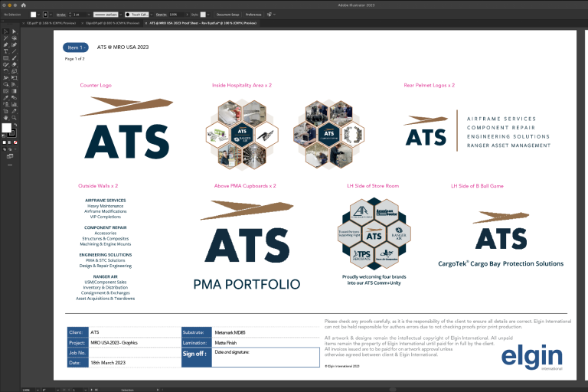Viewport: 588px width, 392px height.
Task: Close the ElginBP.pdf document tab
Action: (x=83, y=23)
